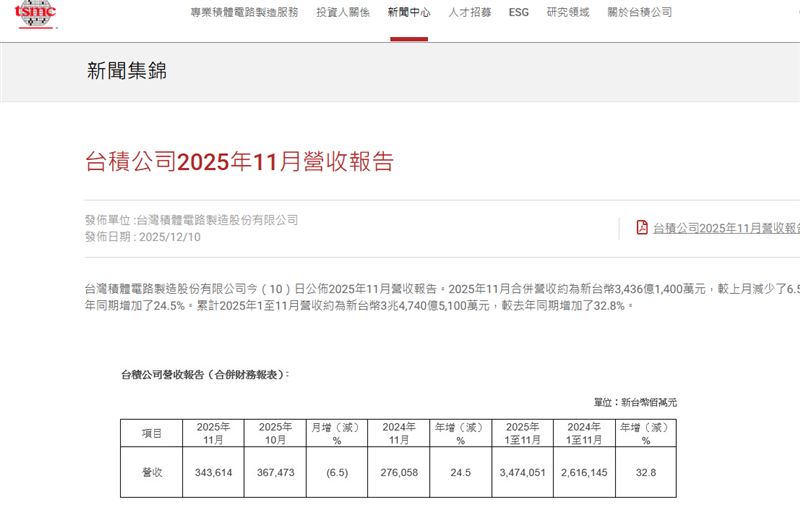This screenshot has width=800, height=507.
Task: Click the 2025年 1至11月 column header
Action: tap(522, 433)
